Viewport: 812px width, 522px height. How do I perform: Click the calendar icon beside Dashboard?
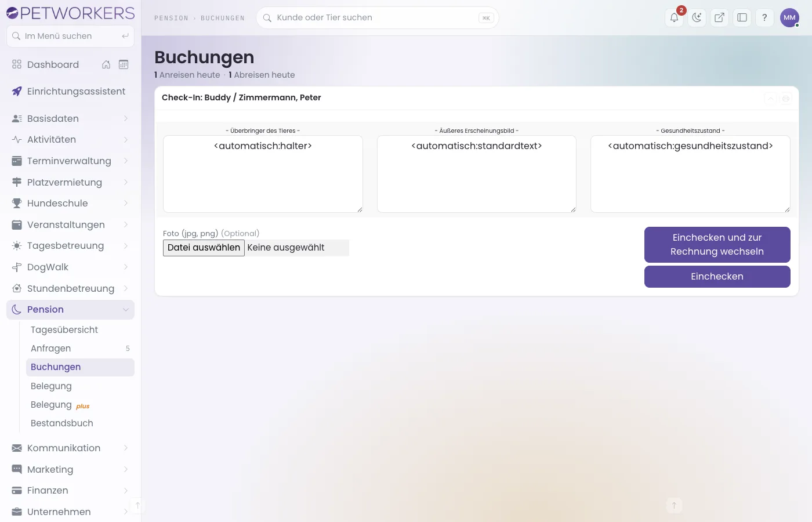tap(124, 64)
